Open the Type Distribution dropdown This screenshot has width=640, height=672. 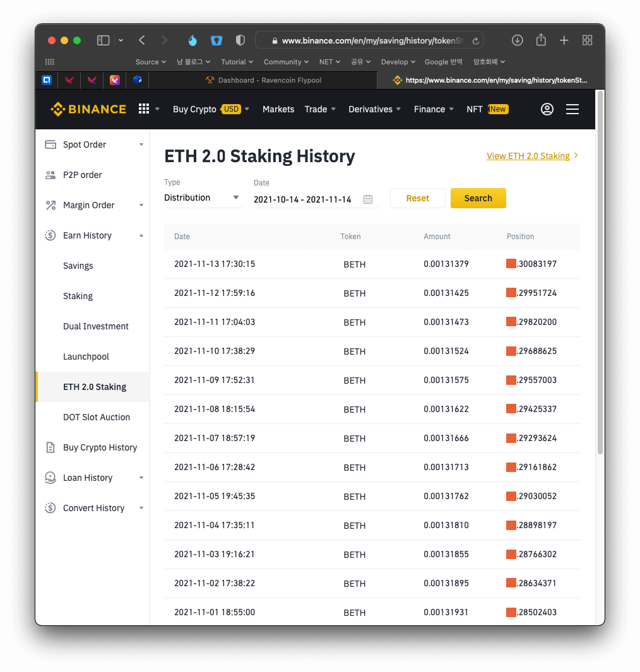203,198
